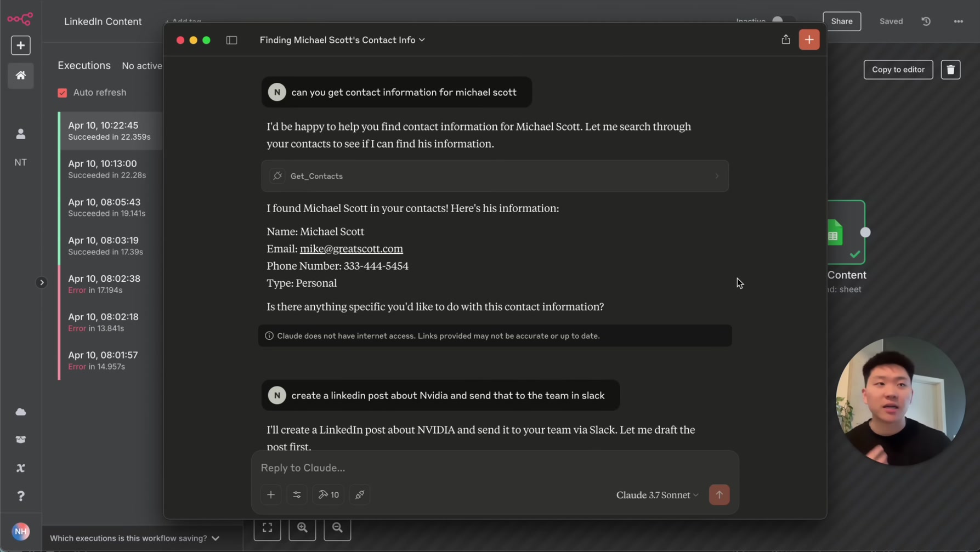The image size is (980, 552).
Task: Click the Copy to editor button
Action: pyautogui.click(x=898, y=70)
